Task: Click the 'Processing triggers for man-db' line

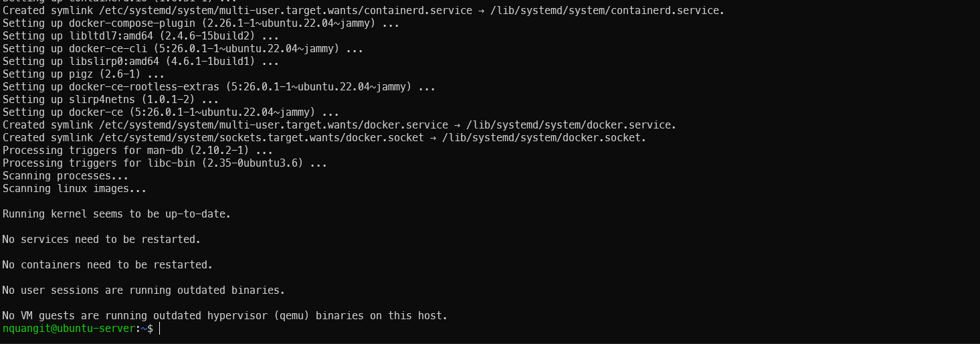Action: [138, 151]
